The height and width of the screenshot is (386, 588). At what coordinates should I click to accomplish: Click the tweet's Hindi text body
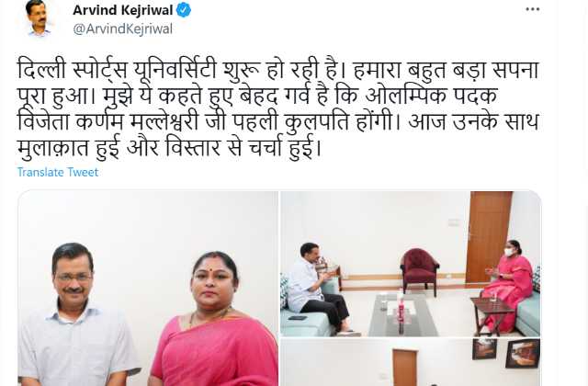click(278, 108)
